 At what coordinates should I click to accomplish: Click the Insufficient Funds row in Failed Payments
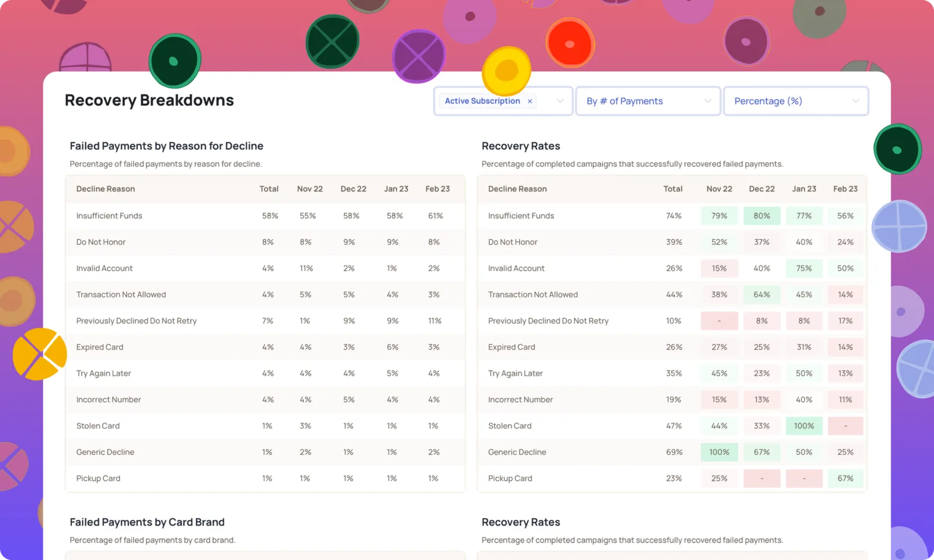pyautogui.click(x=266, y=216)
